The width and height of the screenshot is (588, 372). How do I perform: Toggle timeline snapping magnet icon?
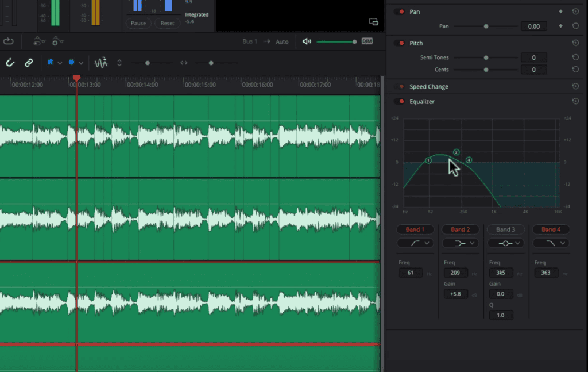pos(10,63)
